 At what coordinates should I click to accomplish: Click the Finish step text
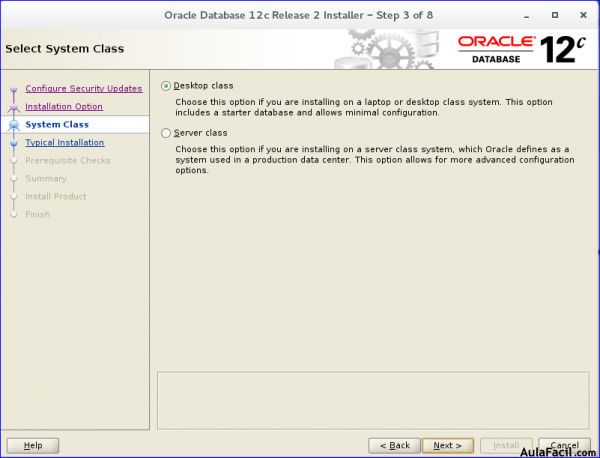38,214
